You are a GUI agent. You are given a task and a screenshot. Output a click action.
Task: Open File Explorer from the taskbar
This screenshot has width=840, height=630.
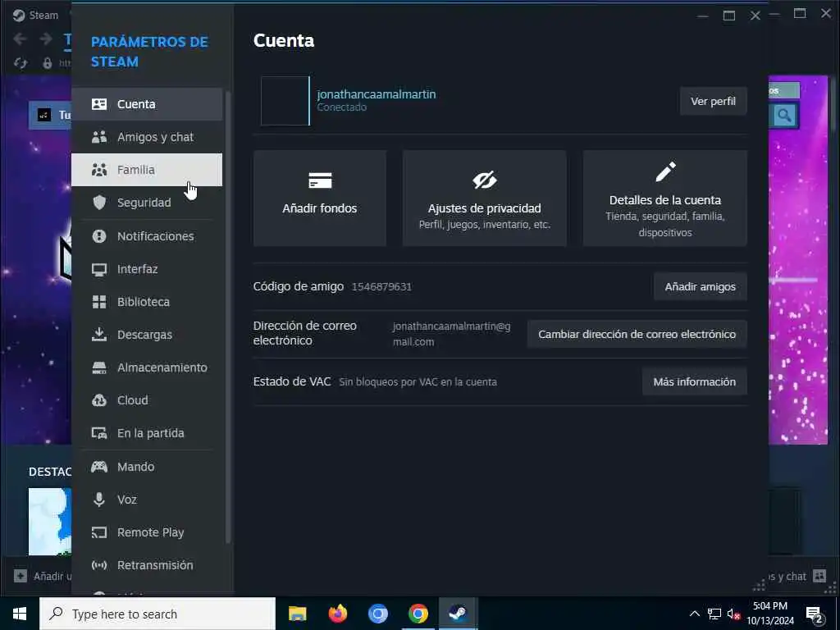pos(297,614)
